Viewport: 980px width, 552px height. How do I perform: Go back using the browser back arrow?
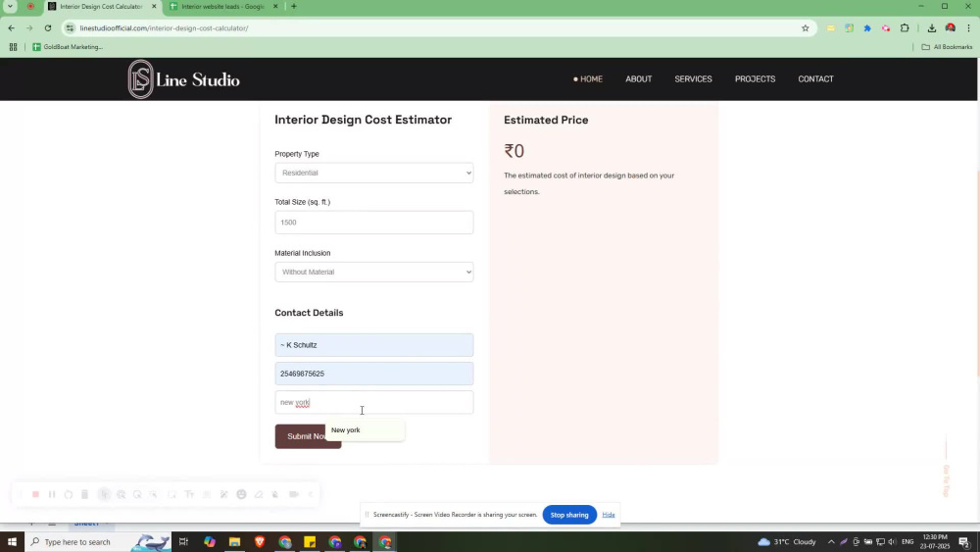[x=11, y=28]
